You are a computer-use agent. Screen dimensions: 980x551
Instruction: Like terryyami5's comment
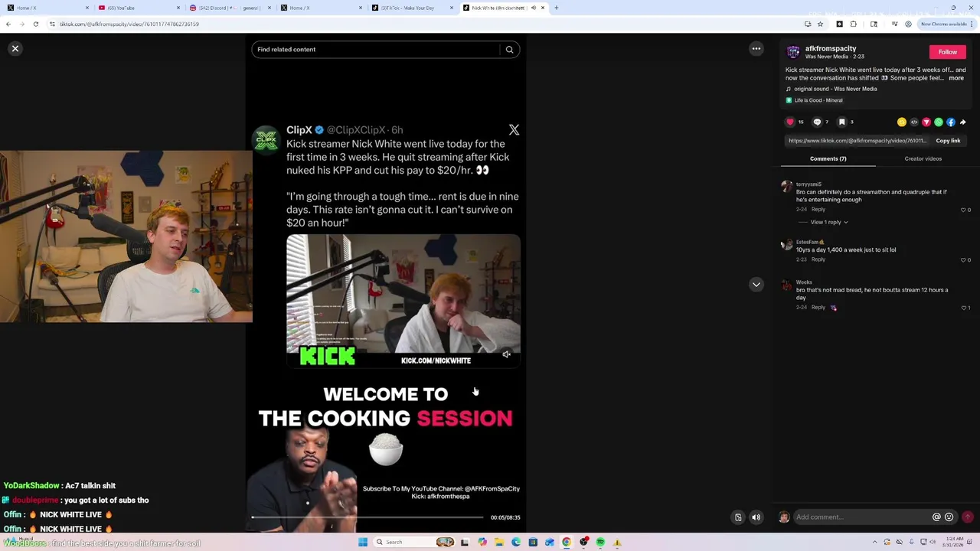tap(963, 210)
